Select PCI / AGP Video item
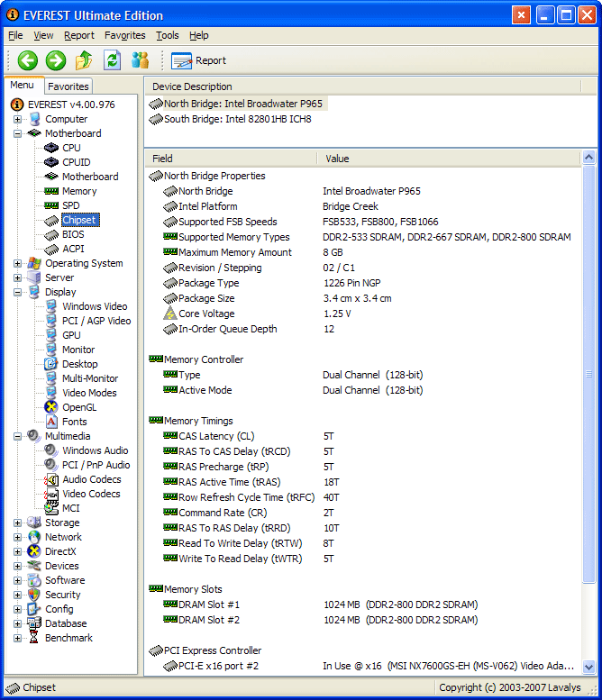The width and height of the screenshot is (602, 700). click(96, 321)
